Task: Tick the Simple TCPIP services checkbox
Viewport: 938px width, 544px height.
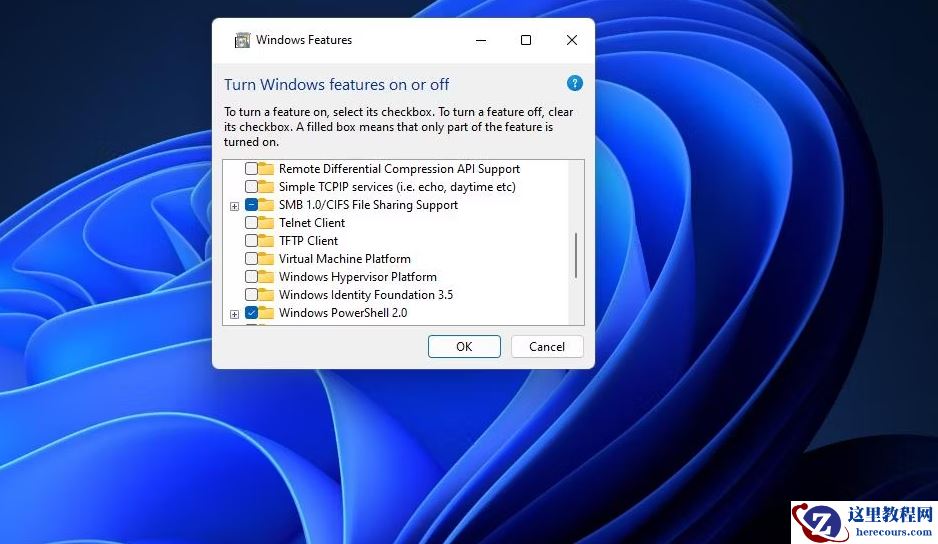Action: tap(251, 187)
